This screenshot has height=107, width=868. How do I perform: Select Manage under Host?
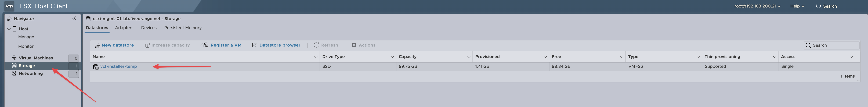pyautogui.click(x=26, y=37)
